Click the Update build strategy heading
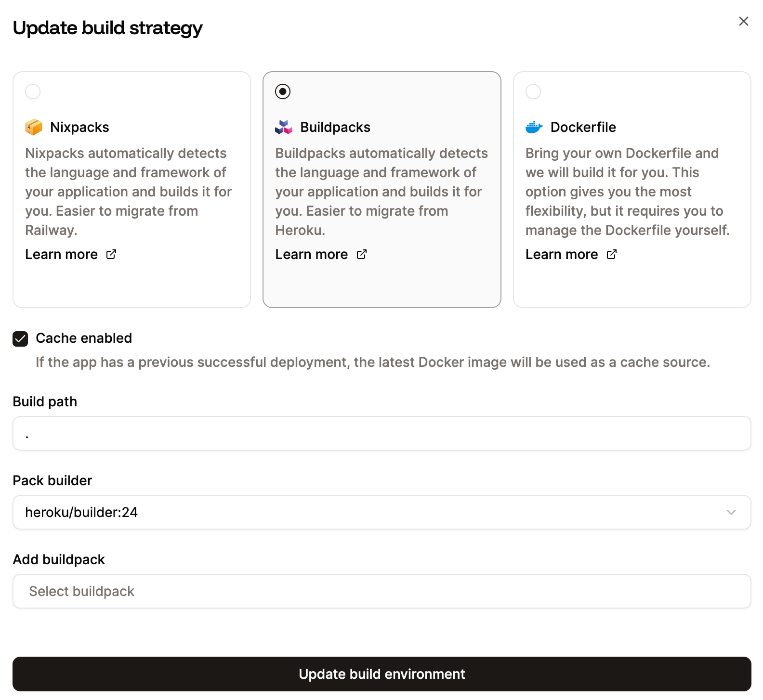This screenshot has width=763, height=700. (x=107, y=28)
